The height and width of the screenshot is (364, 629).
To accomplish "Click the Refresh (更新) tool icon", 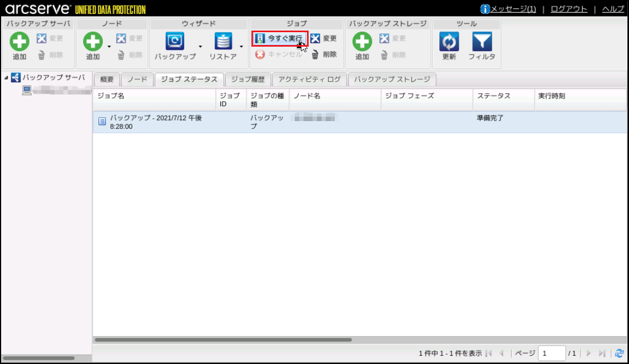I will pos(449,42).
